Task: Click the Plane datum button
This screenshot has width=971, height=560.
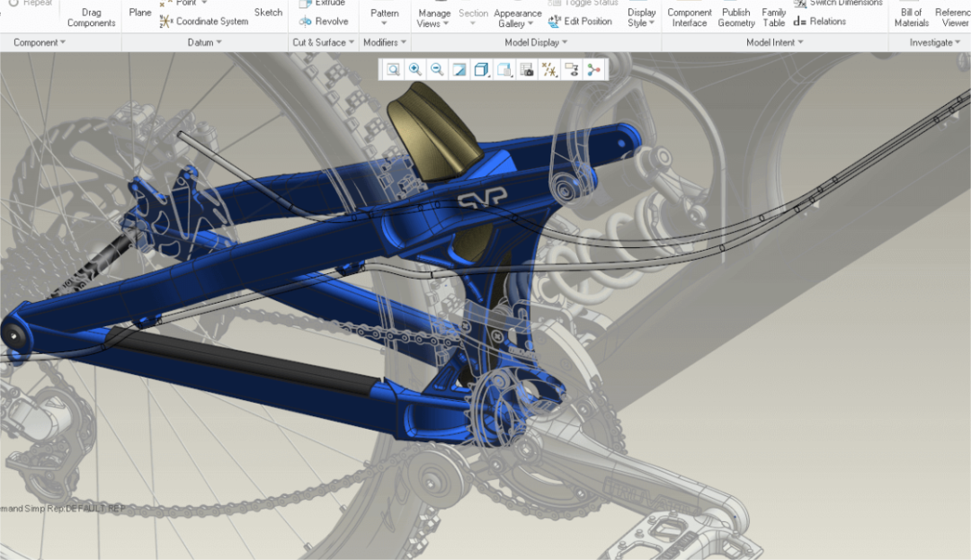Action: coord(140,13)
